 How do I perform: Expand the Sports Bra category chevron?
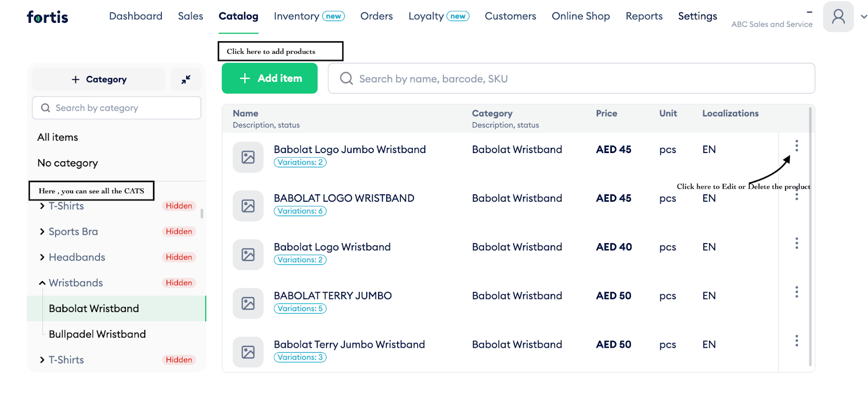(x=42, y=232)
